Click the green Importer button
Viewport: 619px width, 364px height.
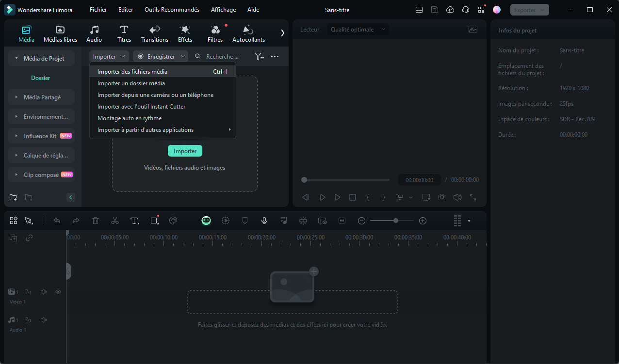[x=185, y=151]
